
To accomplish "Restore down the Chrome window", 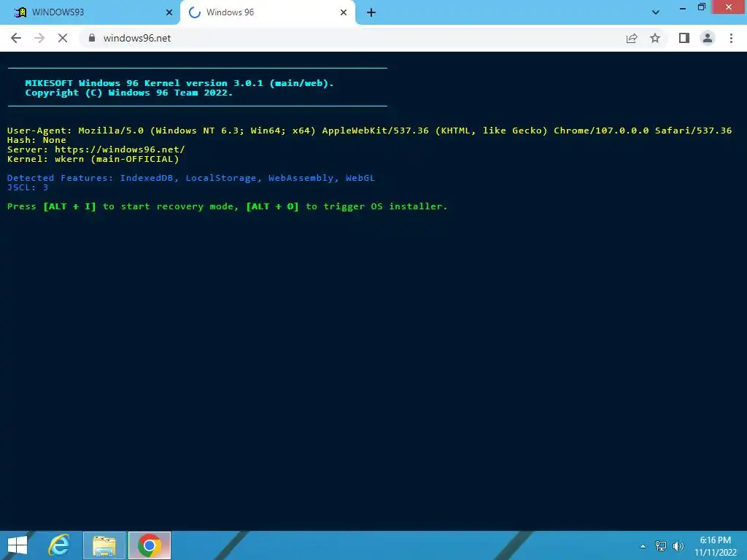I will click(702, 7).
